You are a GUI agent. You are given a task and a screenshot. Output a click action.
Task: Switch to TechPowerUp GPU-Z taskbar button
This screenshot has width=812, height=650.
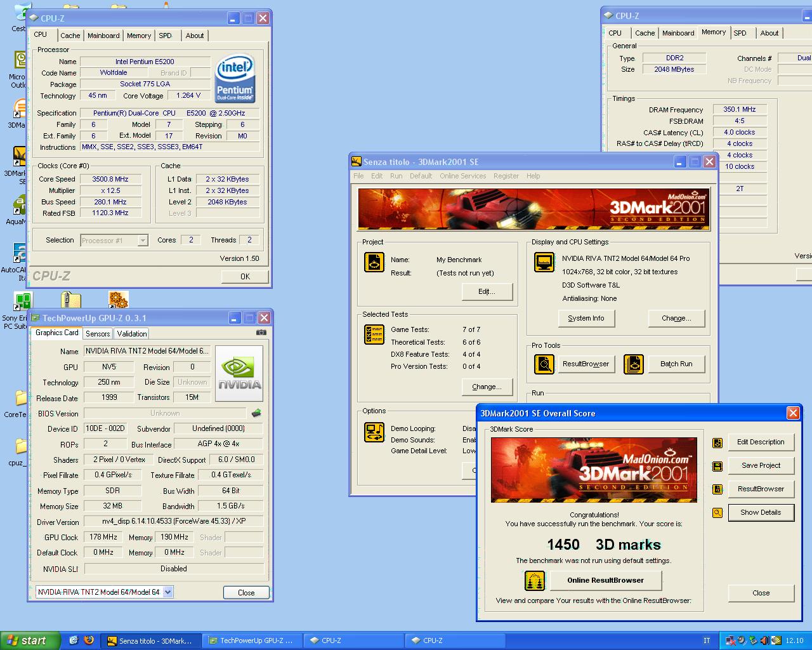click(x=252, y=640)
